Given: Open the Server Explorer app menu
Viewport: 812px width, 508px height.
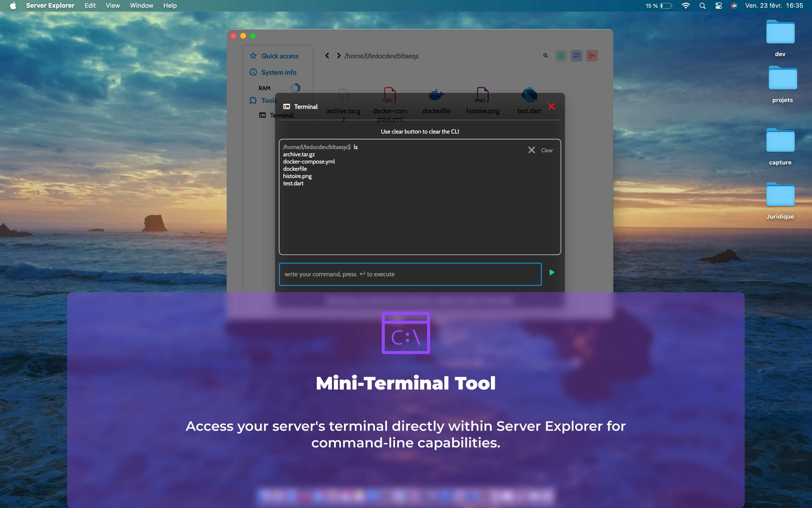Looking at the screenshot, I should (x=50, y=6).
